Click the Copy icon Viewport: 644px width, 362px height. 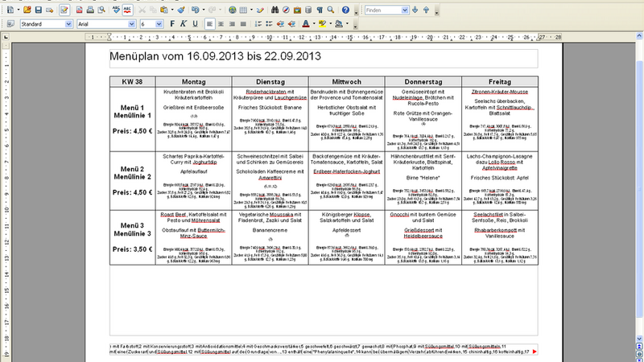[x=153, y=10]
